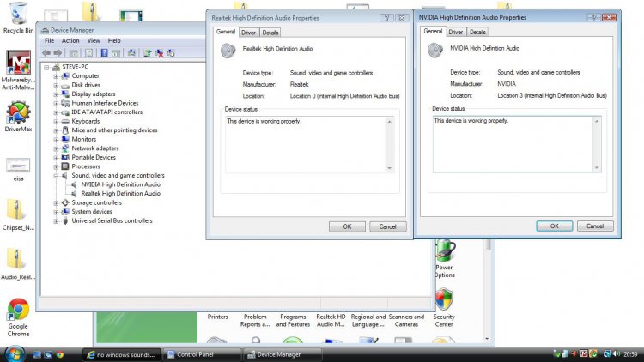This screenshot has width=644, height=362.
Task: Switch to Details tab in NVIDIA properties
Action: point(477,32)
